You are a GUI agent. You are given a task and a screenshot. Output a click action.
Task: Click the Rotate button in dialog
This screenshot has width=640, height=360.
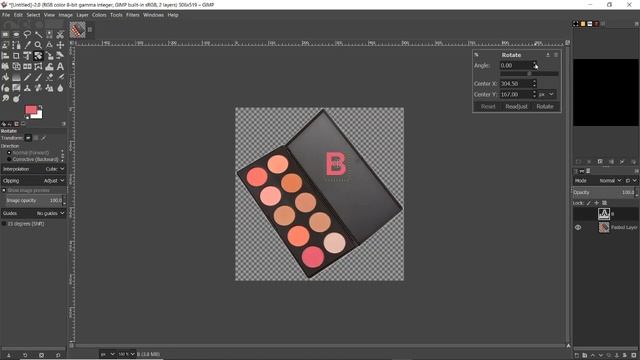[545, 107]
